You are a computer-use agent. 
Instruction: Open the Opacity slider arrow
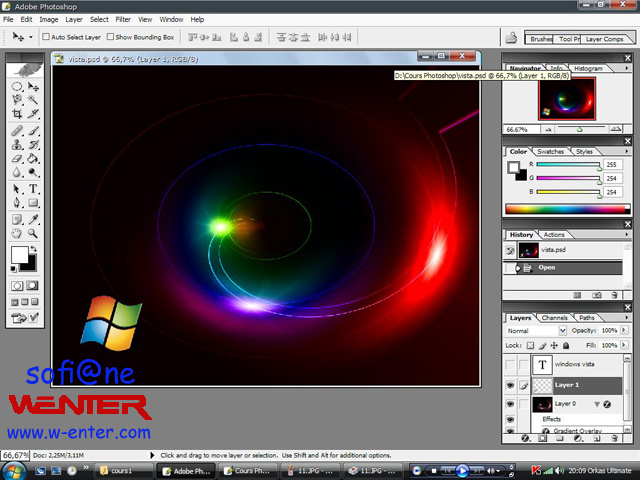pos(624,330)
